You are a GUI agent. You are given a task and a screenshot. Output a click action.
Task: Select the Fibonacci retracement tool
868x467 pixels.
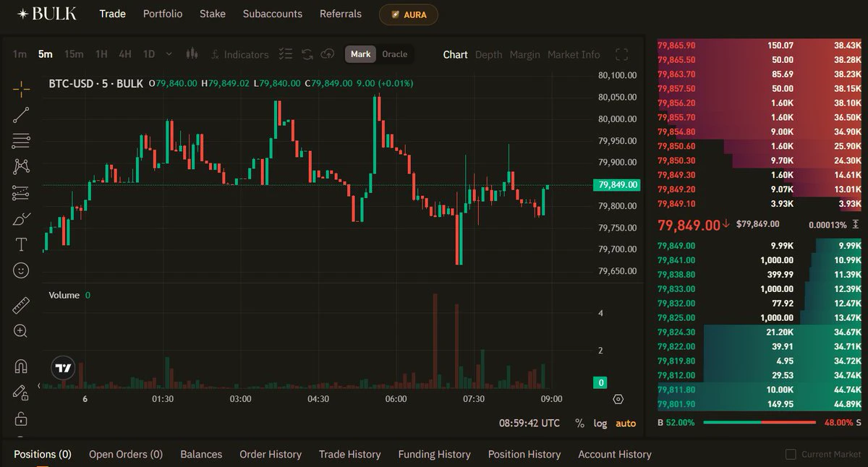point(21,140)
